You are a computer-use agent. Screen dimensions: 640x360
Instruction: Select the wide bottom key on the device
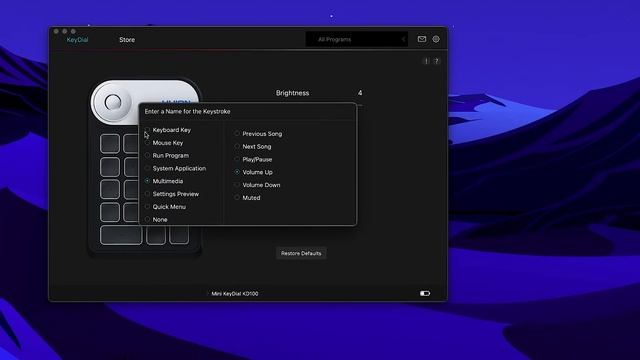pyautogui.click(x=121, y=235)
